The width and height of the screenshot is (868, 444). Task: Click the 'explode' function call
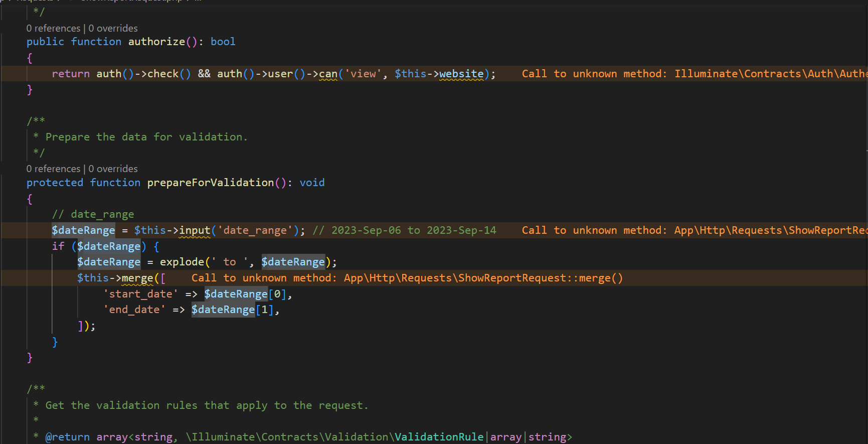pos(182,262)
